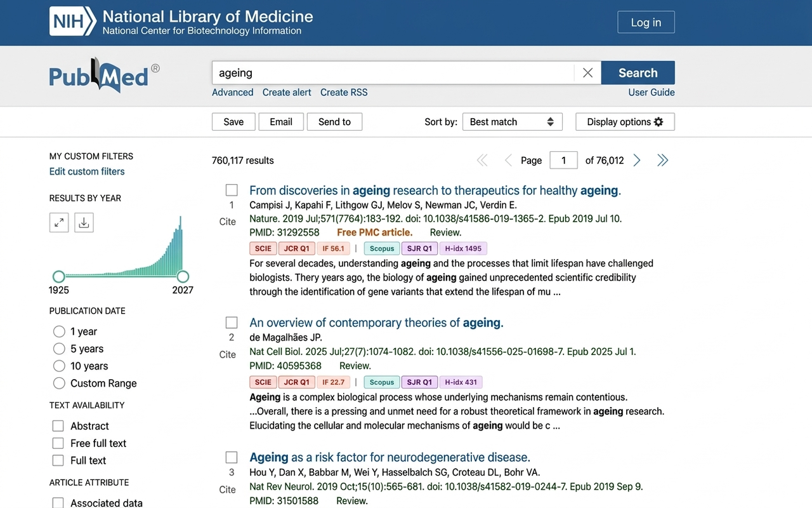812x508 pixels.
Task: Click the 1925 start year slider handle
Action: coord(59,276)
